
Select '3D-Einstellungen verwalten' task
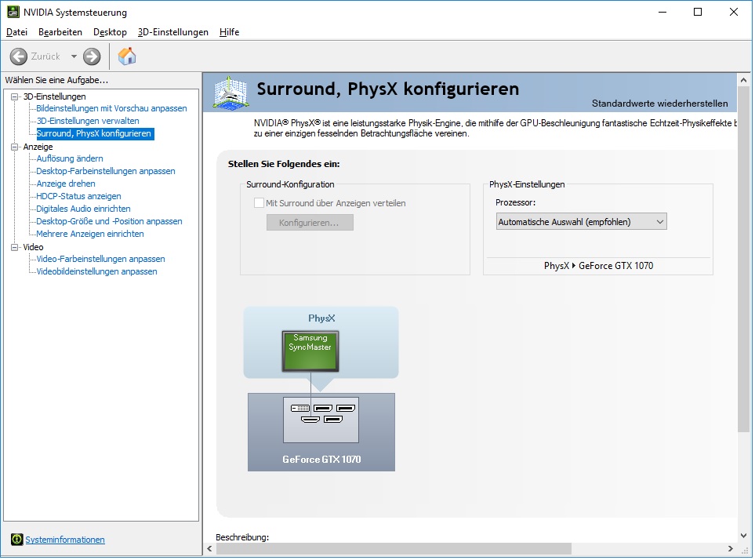click(x=88, y=121)
